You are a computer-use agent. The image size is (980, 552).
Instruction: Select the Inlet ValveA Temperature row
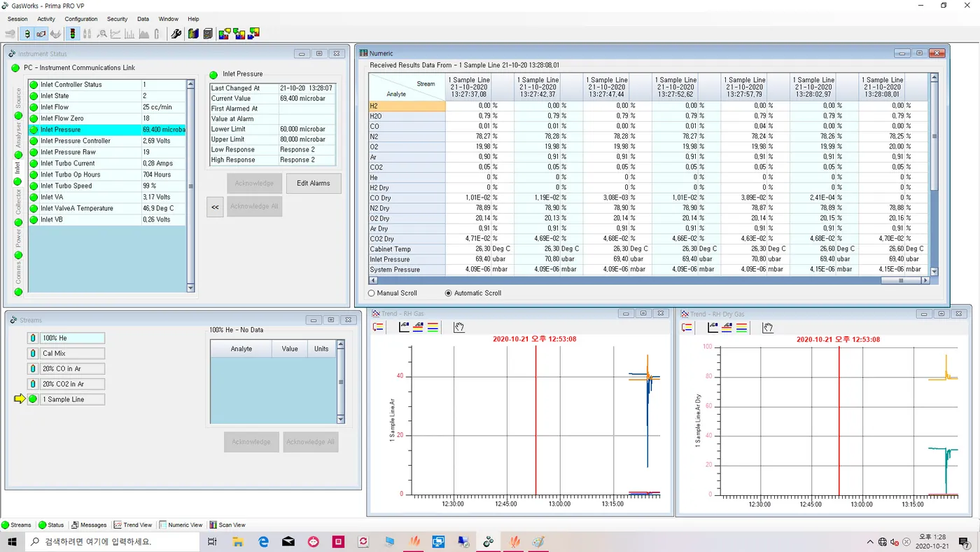click(107, 208)
